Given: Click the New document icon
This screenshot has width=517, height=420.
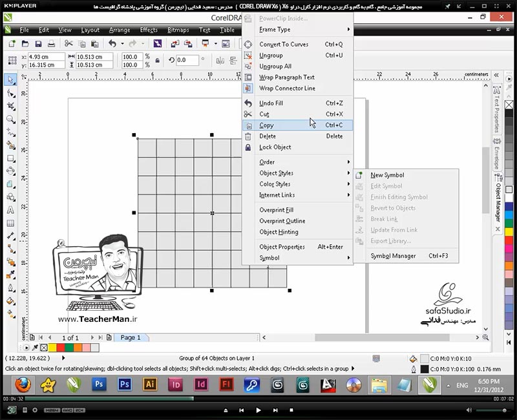Looking at the screenshot, I should [12, 43].
